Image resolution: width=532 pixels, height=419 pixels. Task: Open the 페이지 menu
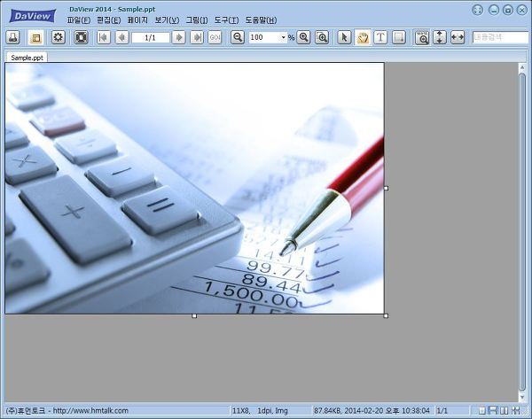click(137, 20)
